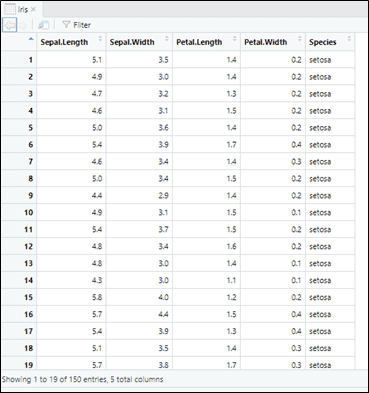369x393 pixels.
Task: Click Sepal.Width value 4.4 in row 16
Action: coord(163,314)
